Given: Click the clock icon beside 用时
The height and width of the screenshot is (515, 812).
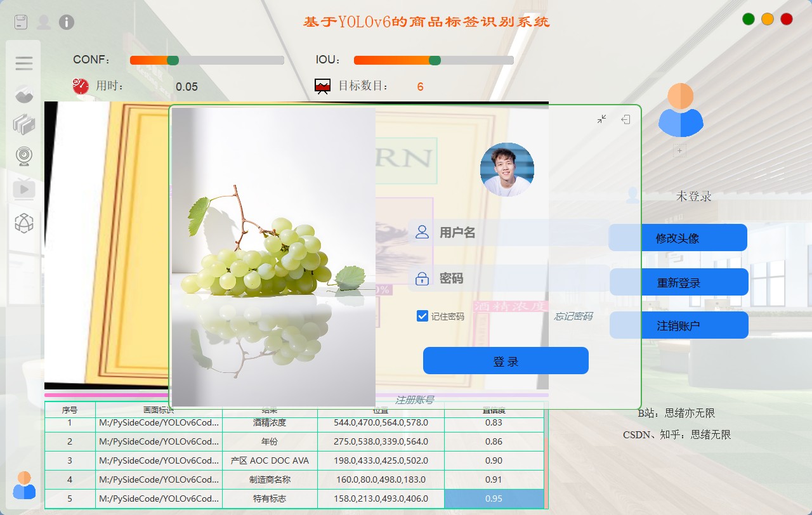Looking at the screenshot, I should (x=81, y=86).
